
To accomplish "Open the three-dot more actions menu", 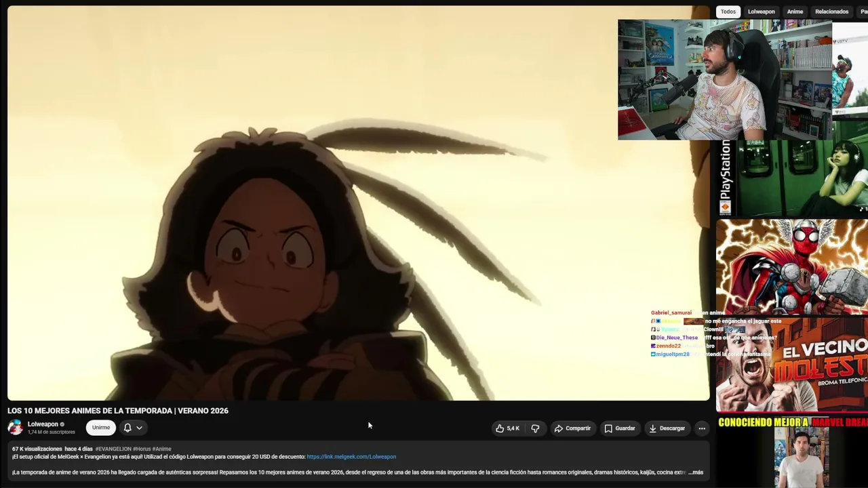I will point(702,428).
